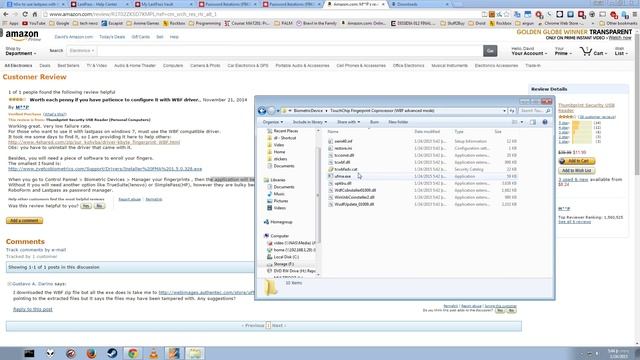Select Local Disk (C:) in navigation pane
This screenshot has width=640, height=360.
tap(283, 257)
